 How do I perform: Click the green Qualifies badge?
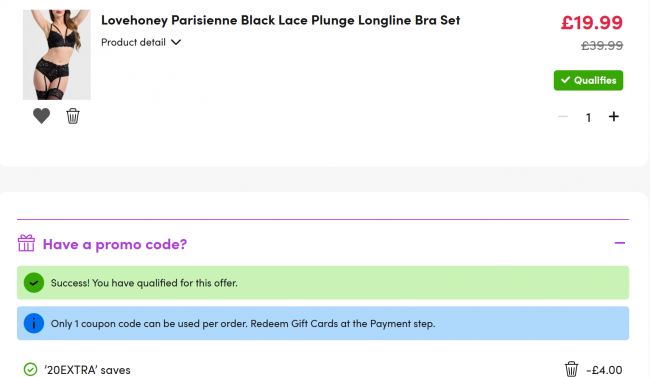click(x=588, y=80)
